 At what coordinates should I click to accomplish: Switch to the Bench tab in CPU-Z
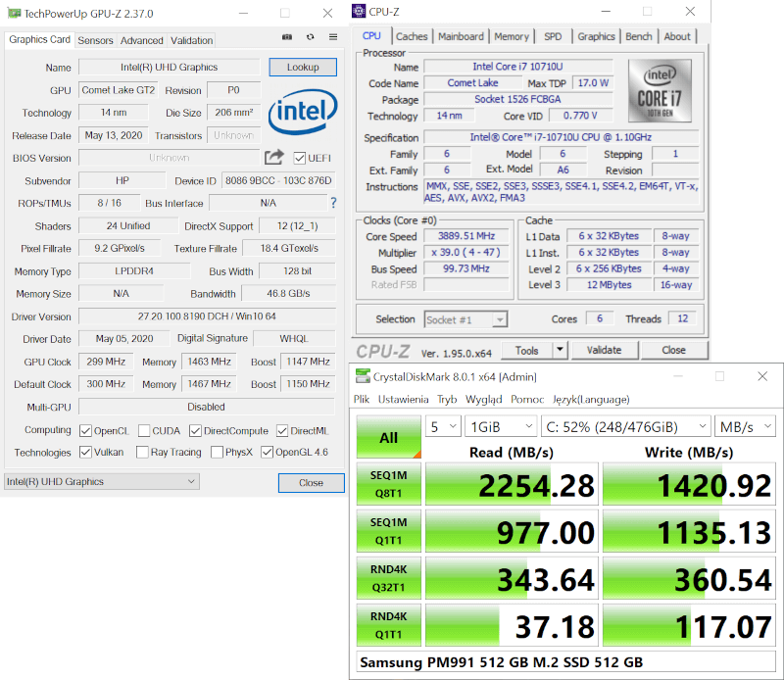click(639, 36)
